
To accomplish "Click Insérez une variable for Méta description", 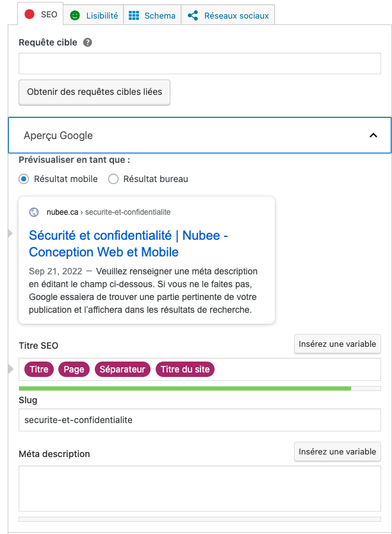I will point(338,452).
